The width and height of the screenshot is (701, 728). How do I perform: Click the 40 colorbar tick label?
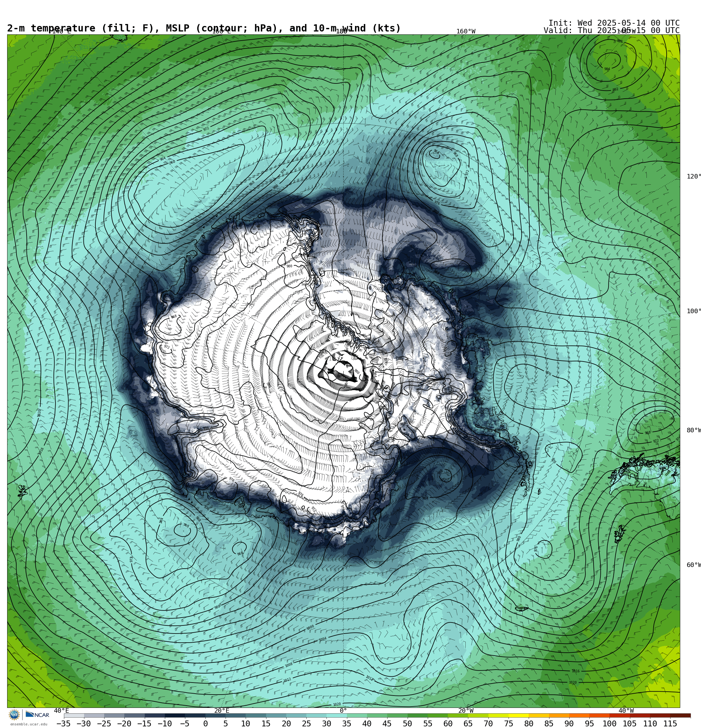(367, 723)
